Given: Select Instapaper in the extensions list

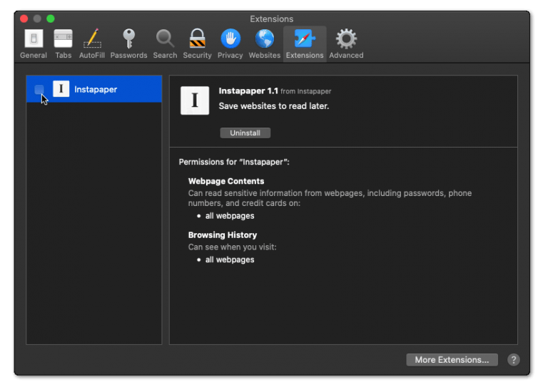Looking at the screenshot, I should pyautogui.click(x=94, y=89).
